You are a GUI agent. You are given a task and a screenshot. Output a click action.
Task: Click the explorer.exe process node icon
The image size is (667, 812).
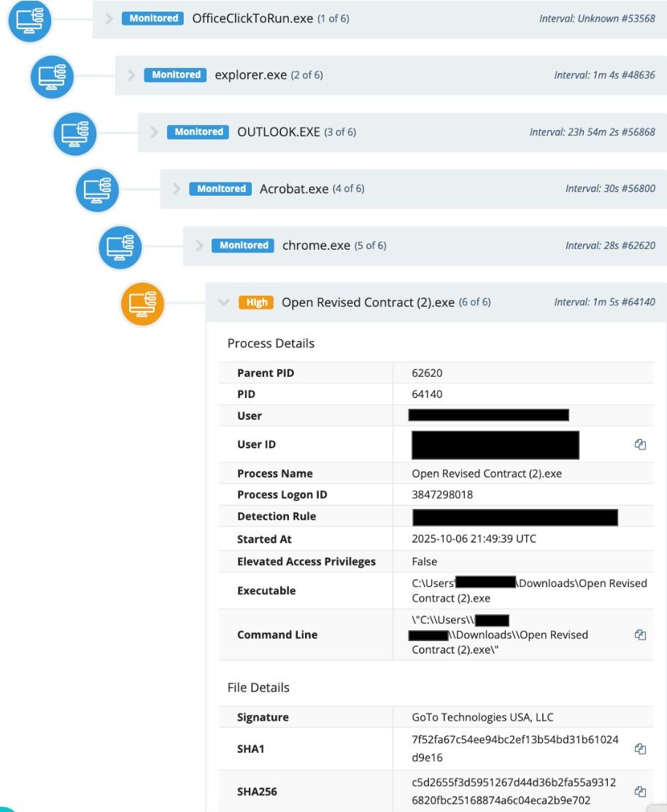(53, 76)
